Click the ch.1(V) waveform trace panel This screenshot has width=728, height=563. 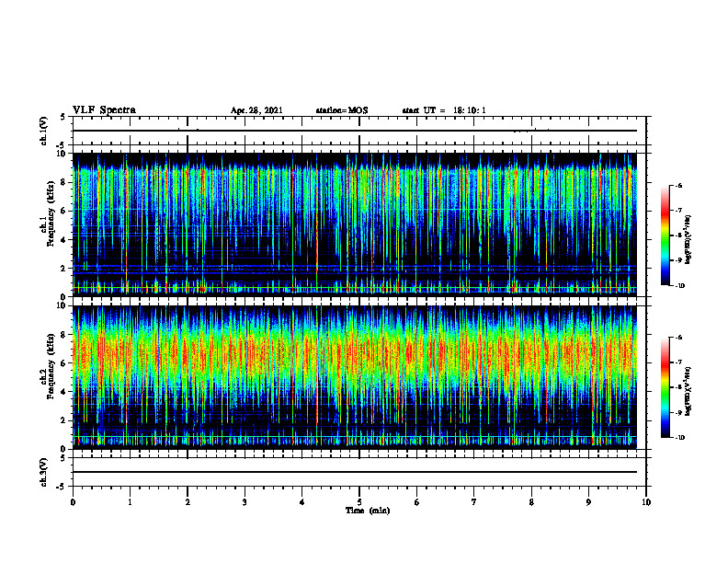coord(359,131)
